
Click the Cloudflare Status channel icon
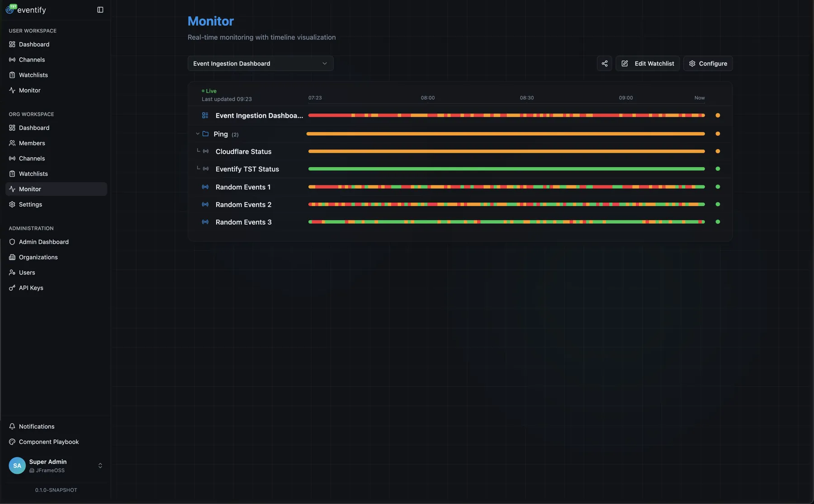206,151
